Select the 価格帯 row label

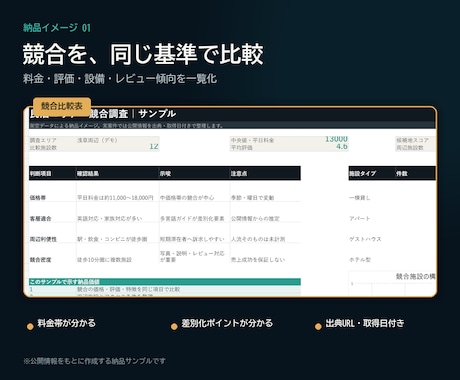click(38, 198)
